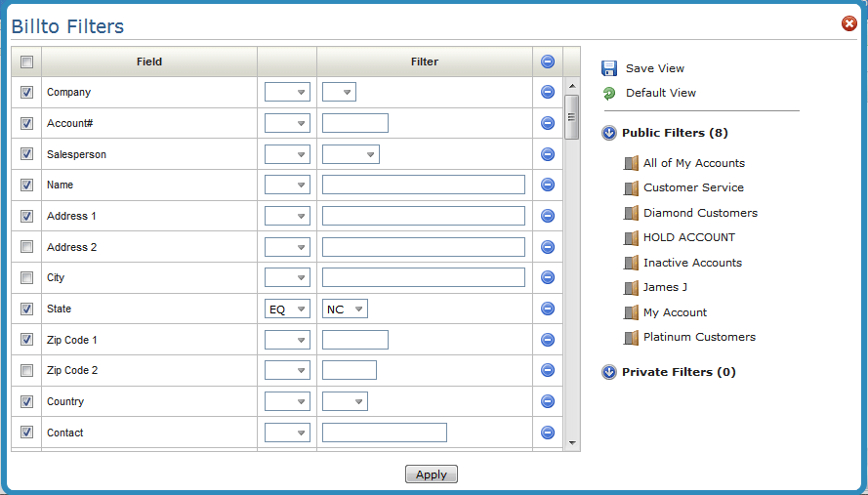Click the remove icon for Name row
The image size is (868, 495).
pos(548,185)
